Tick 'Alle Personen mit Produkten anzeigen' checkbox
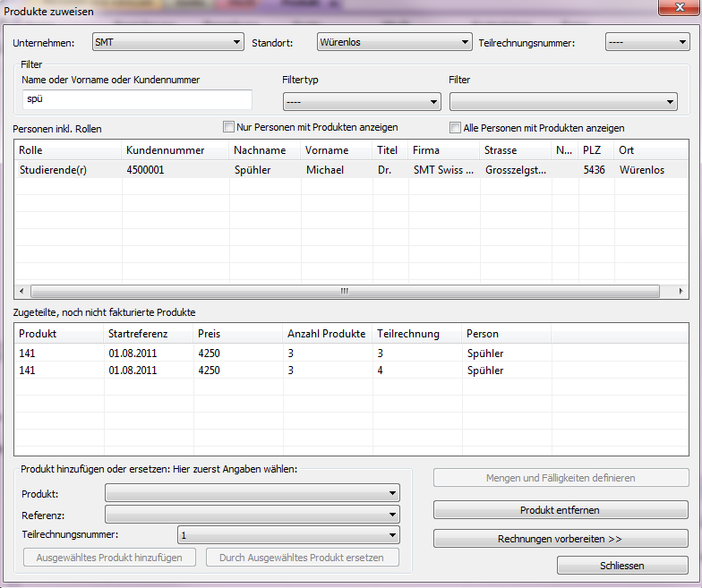The width and height of the screenshot is (702, 588). click(x=456, y=127)
